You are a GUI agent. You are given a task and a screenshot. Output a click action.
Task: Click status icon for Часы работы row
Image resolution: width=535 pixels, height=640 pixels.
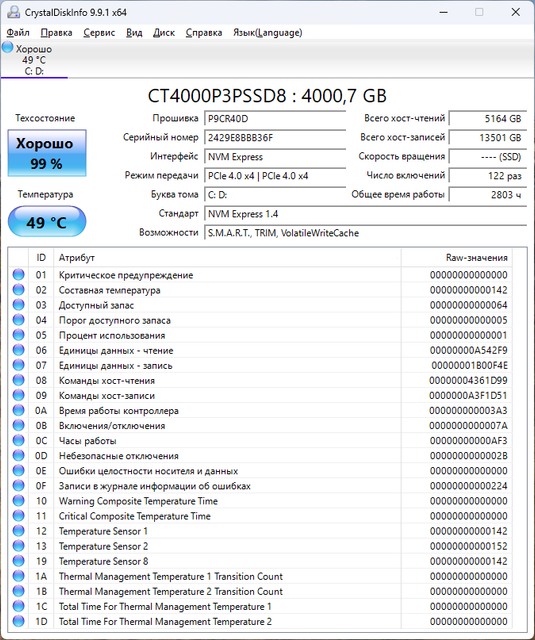(18, 440)
